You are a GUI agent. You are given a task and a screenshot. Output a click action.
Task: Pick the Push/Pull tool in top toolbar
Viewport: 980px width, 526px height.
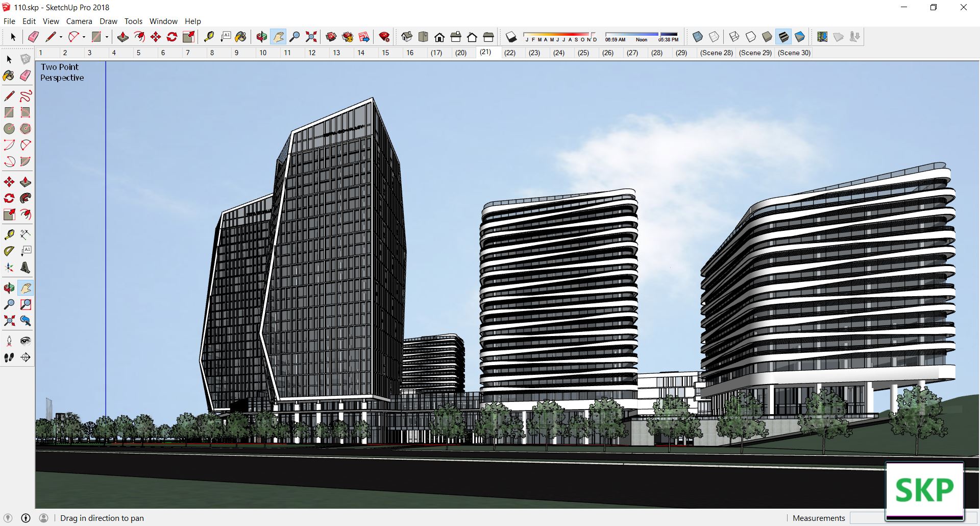tap(123, 37)
